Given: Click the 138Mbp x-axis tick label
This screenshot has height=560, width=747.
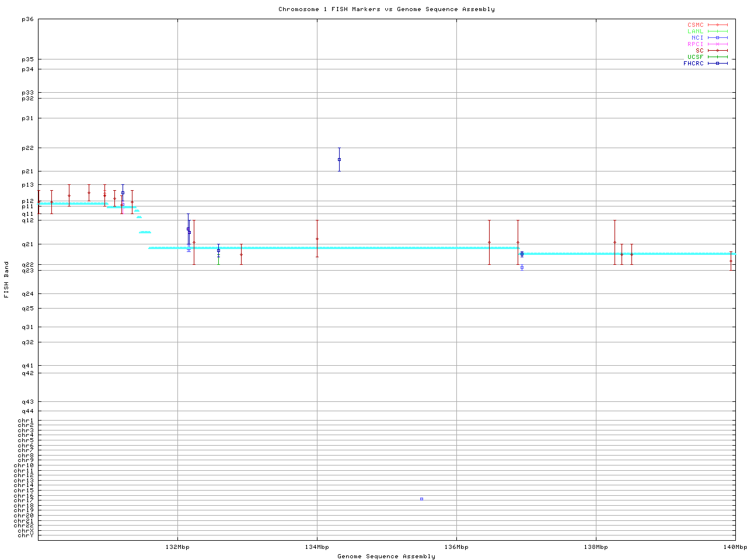Looking at the screenshot, I should coord(596,547).
